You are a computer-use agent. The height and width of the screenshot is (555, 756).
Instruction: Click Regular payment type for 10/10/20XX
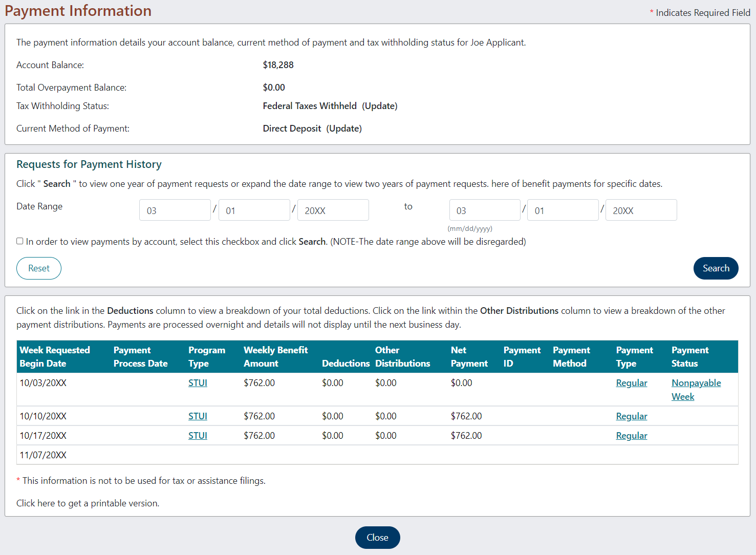tap(631, 416)
